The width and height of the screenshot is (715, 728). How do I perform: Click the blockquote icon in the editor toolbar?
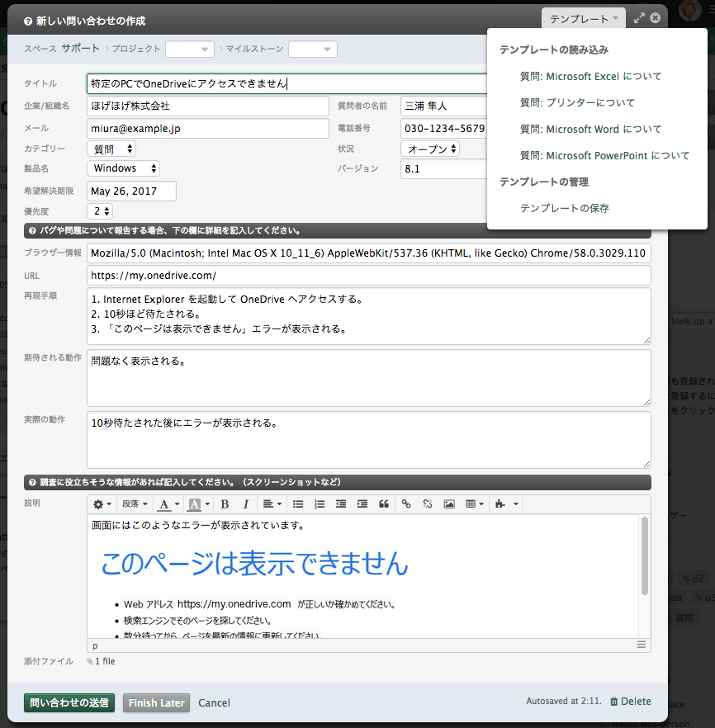[383, 504]
